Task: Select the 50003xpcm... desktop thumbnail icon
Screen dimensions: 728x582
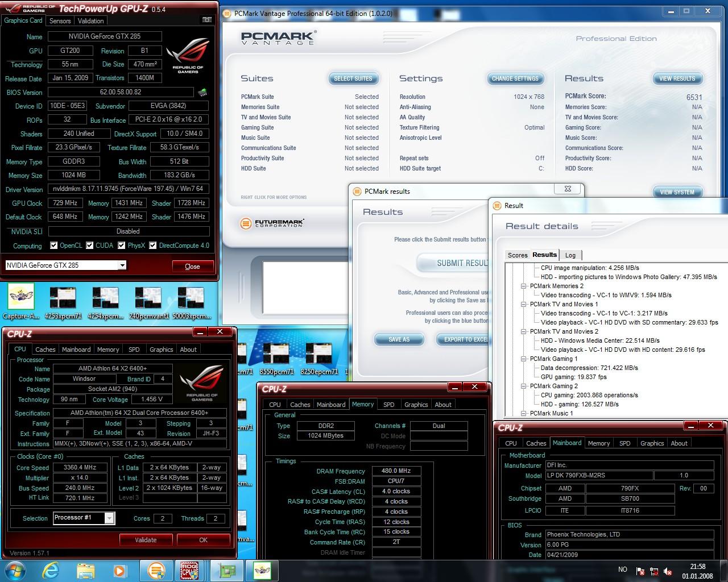Action: [191, 302]
